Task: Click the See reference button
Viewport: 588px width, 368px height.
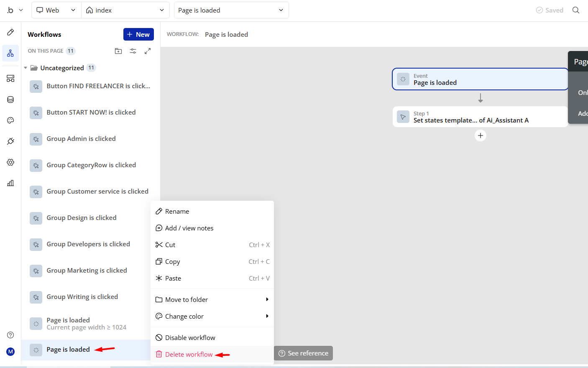Action: click(x=303, y=353)
